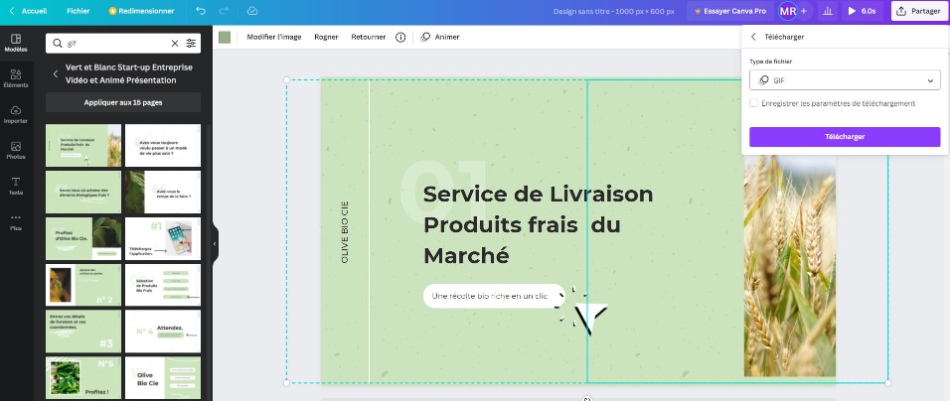
Task: Click the rotate handle below the canvas
Action: (586, 398)
